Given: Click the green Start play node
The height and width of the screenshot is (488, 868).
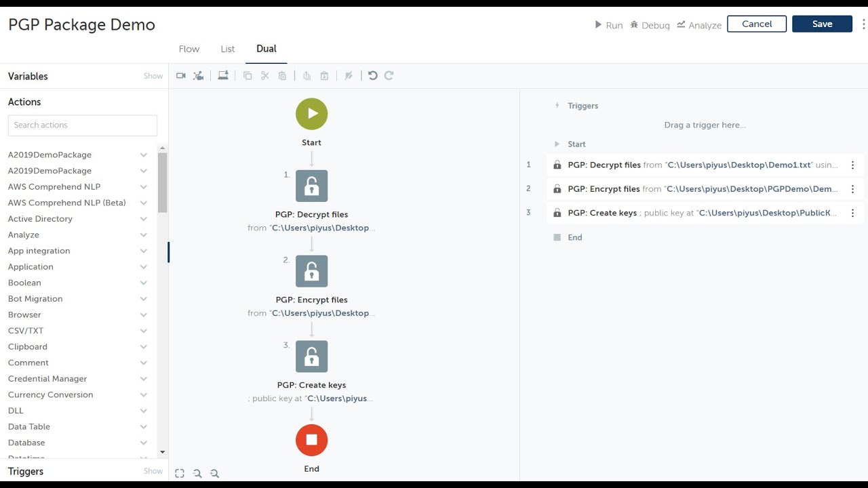Looking at the screenshot, I should [x=312, y=114].
